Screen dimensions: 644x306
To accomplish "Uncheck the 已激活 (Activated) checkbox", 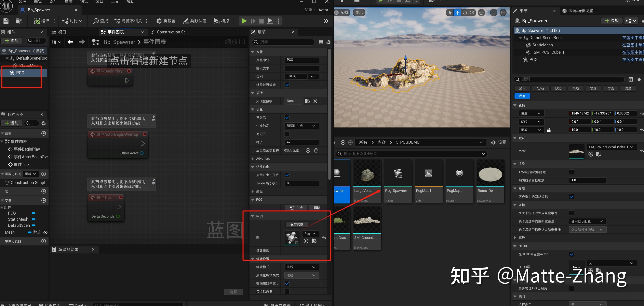I will (287, 118).
